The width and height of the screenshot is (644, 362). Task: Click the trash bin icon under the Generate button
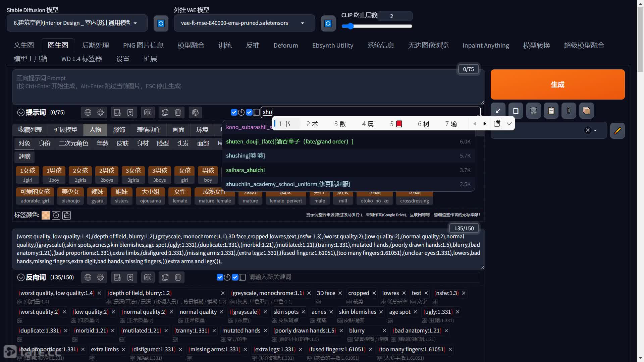[x=533, y=111]
